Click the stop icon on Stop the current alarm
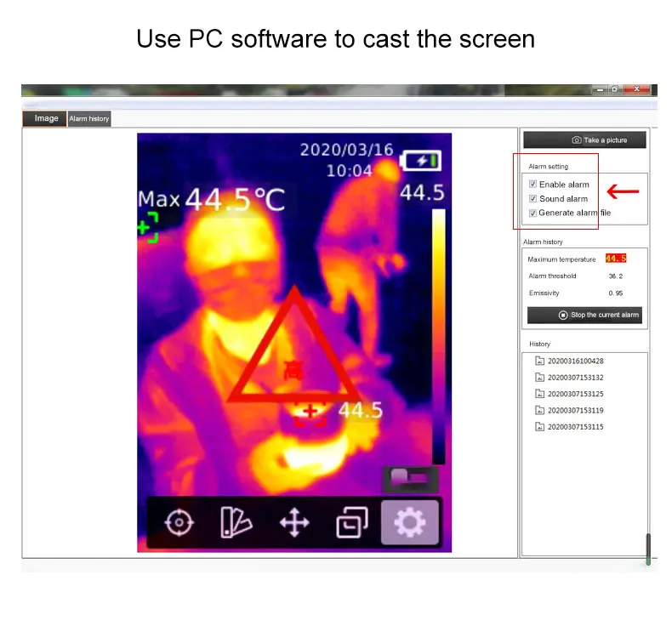Viewport: 672px width, 626px height. pyautogui.click(x=563, y=315)
